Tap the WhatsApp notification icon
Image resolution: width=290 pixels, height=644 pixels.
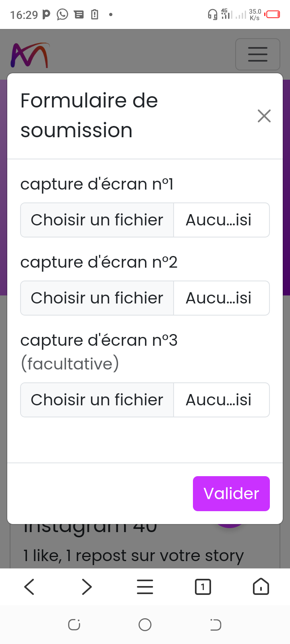click(x=62, y=15)
